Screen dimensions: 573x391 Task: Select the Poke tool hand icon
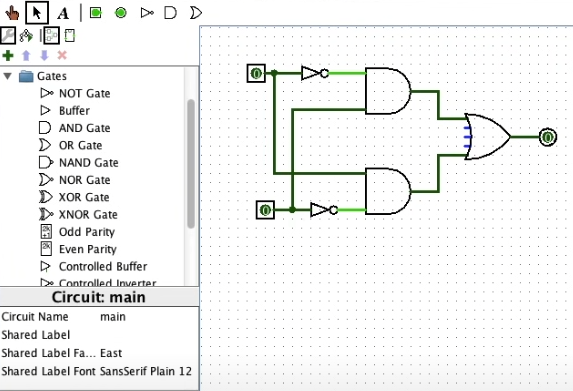click(x=12, y=13)
